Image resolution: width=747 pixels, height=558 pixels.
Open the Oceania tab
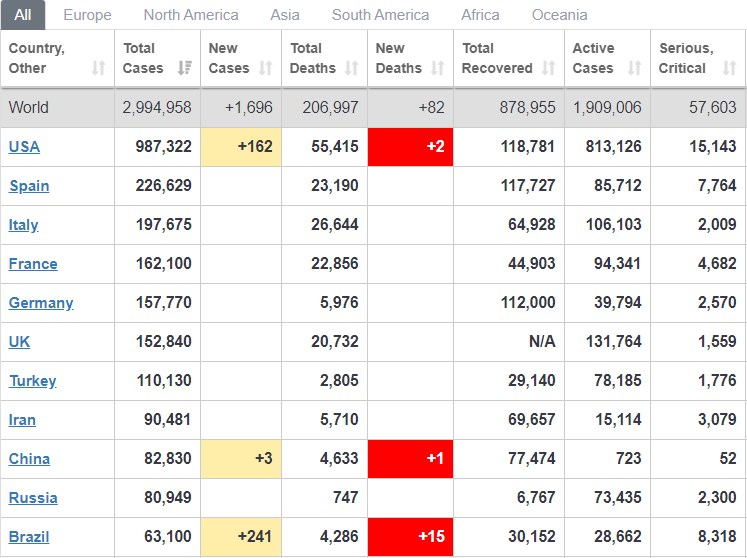[x=559, y=15]
